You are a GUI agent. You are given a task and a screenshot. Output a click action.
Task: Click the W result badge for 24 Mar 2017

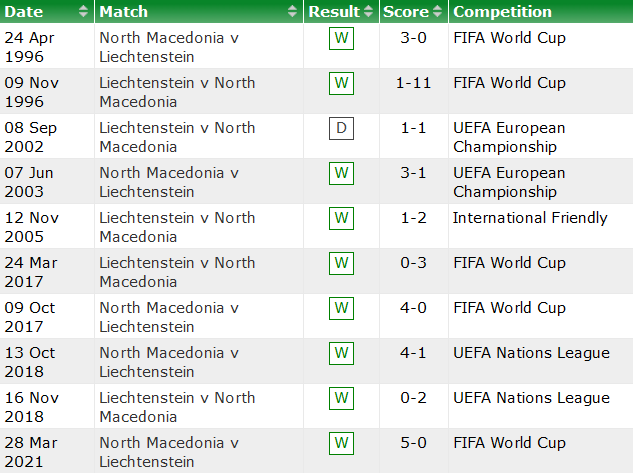tap(342, 264)
